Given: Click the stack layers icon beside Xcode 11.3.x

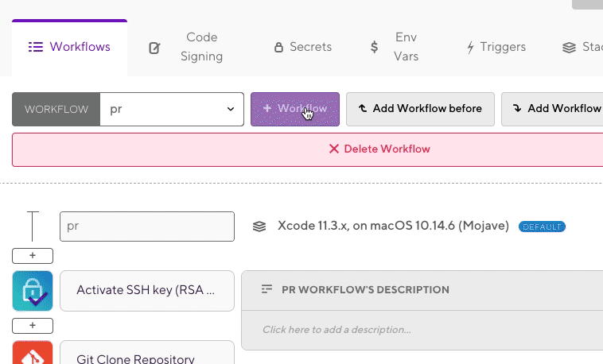Looking at the screenshot, I should [259, 227].
